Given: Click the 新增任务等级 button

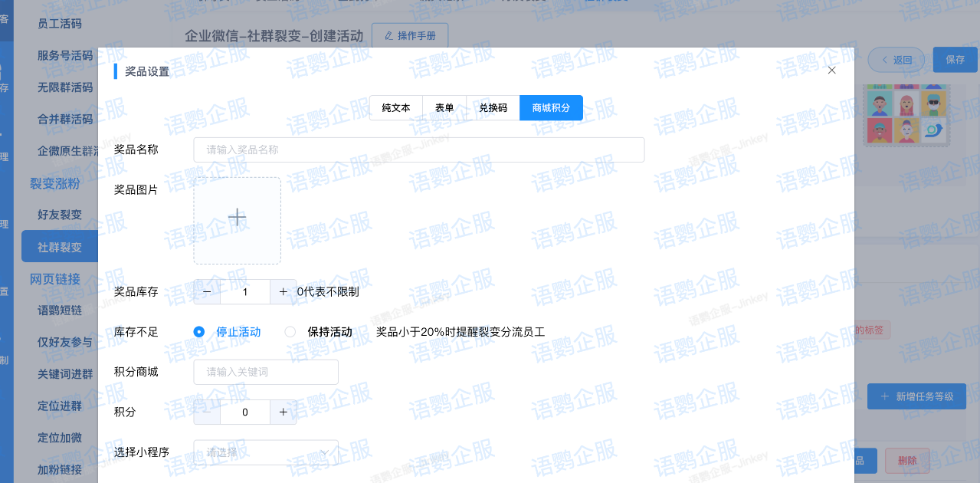Looking at the screenshot, I should pos(916,396).
